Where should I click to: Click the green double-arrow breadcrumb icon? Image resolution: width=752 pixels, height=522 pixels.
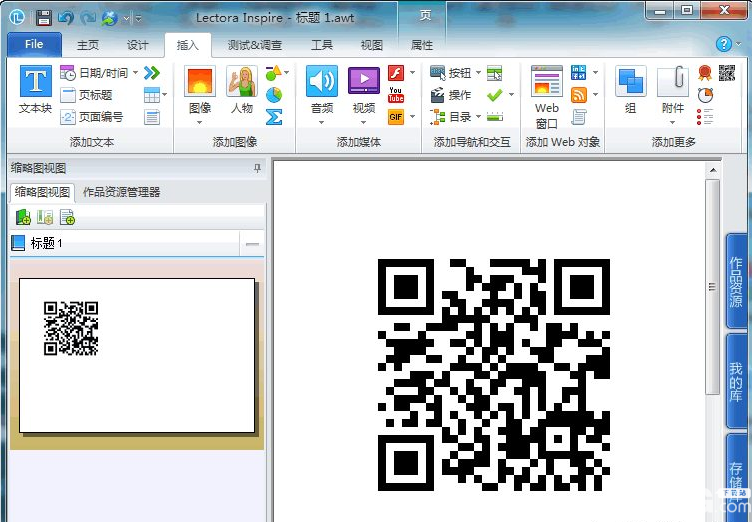(x=152, y=73)
